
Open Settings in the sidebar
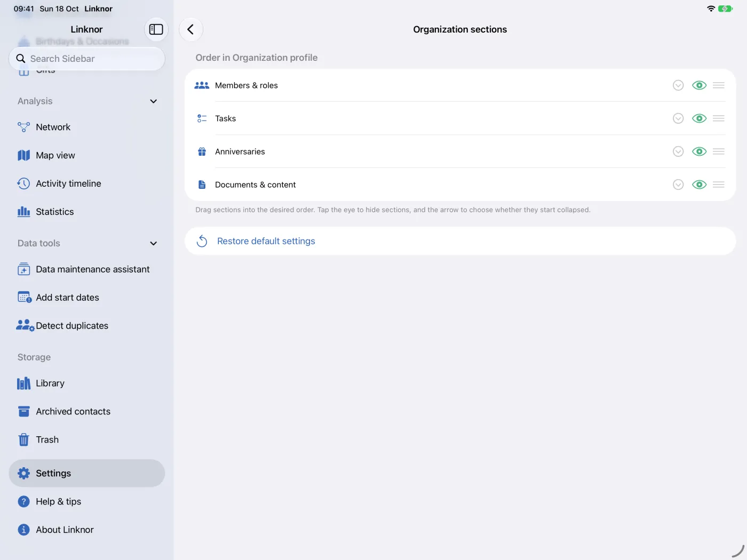(x=87, y=473)
